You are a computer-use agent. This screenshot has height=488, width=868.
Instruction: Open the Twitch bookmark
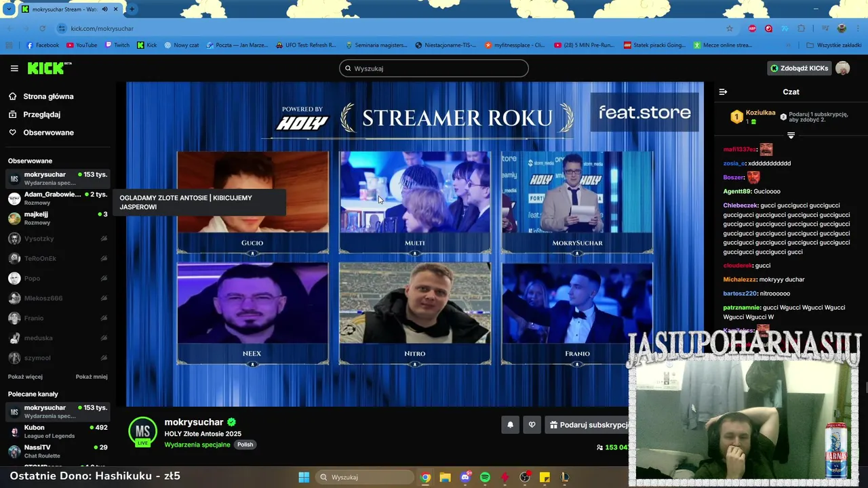[x=117, y=45]
